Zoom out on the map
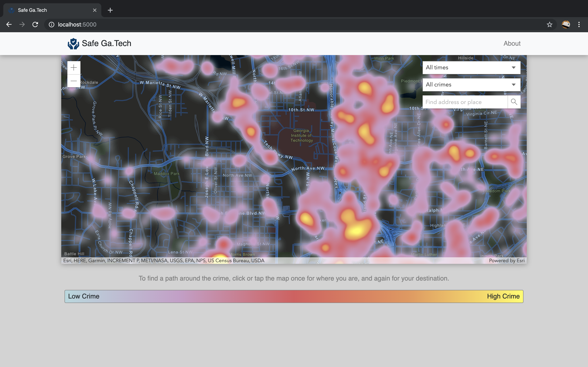The width and height of the screenshot is (588, 367). pos(74,81)
